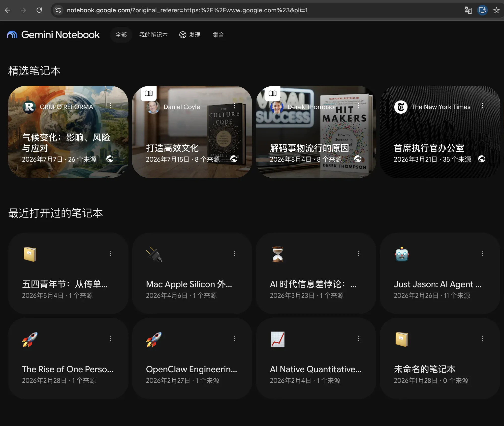Viewport: 504px width, 426px height.
Task: Click the book icon on Daniel Coyle card
Action: (149, 93)
